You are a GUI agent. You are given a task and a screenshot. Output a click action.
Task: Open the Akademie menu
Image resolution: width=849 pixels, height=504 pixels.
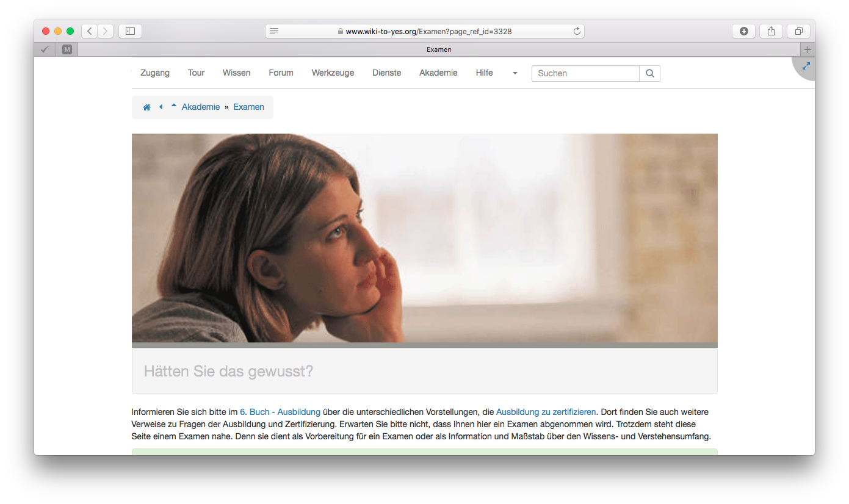click(x=438, y=73)
